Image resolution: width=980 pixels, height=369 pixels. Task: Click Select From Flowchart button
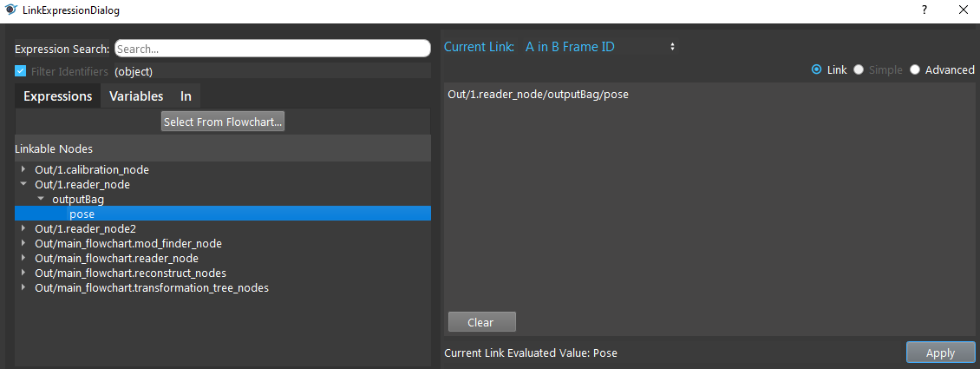tap(223, 122)
